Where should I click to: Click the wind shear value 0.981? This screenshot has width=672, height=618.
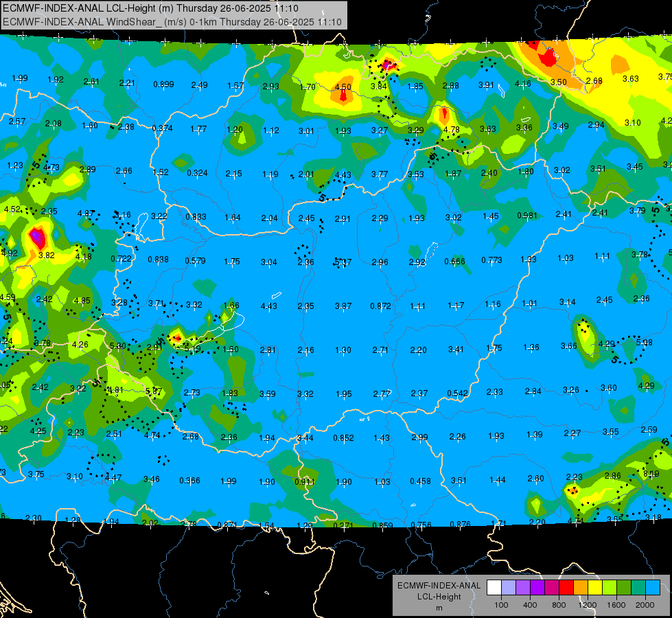coord(527,215)
